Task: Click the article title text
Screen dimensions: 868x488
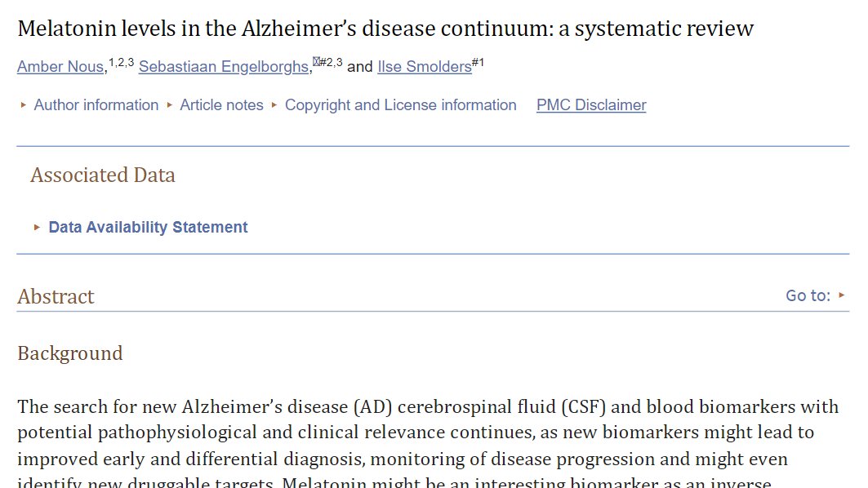Action: click(385, 29)
